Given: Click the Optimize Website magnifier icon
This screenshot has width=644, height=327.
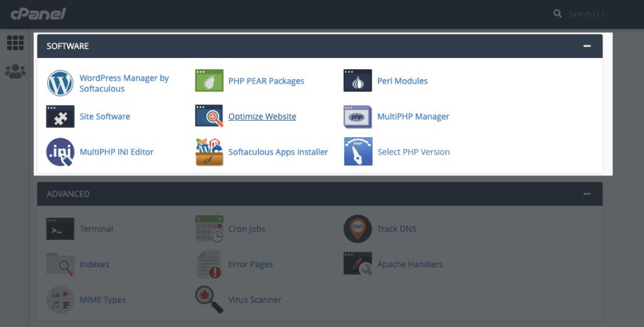Looking at the screenshot, I should 209,116.
